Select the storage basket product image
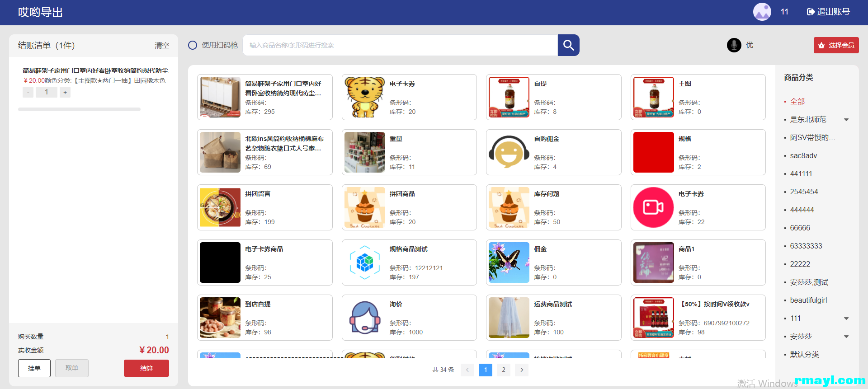The image size is (868, 389). point(220,152)
